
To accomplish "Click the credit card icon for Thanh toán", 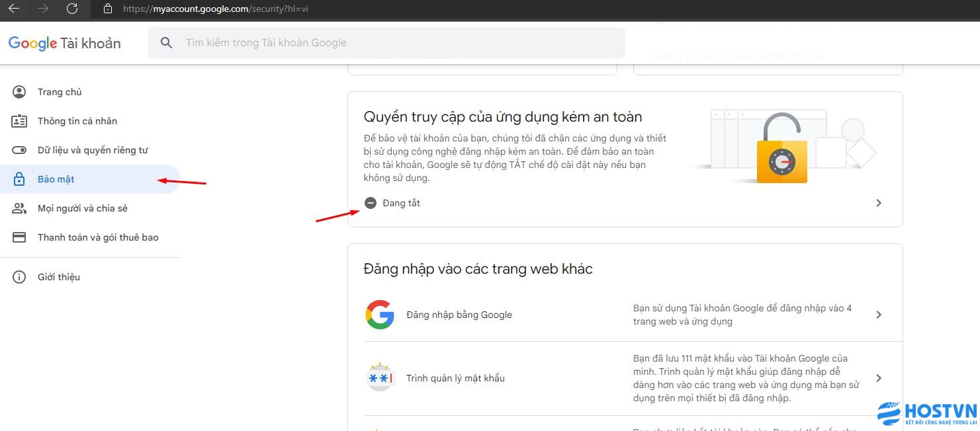I will pos(19,237).
